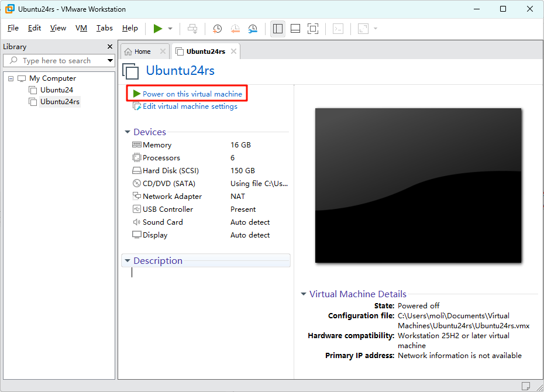Select Ubuntu24 in the library tree

[57, 90]
